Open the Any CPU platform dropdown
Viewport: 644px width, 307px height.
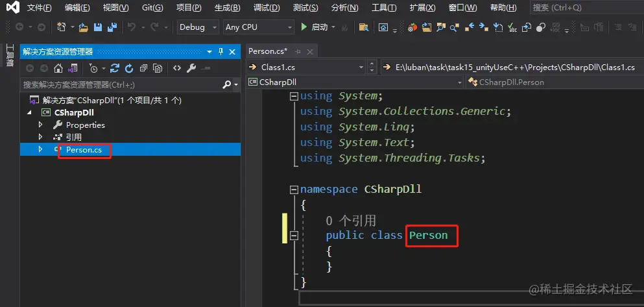click(x=259, y=27)
